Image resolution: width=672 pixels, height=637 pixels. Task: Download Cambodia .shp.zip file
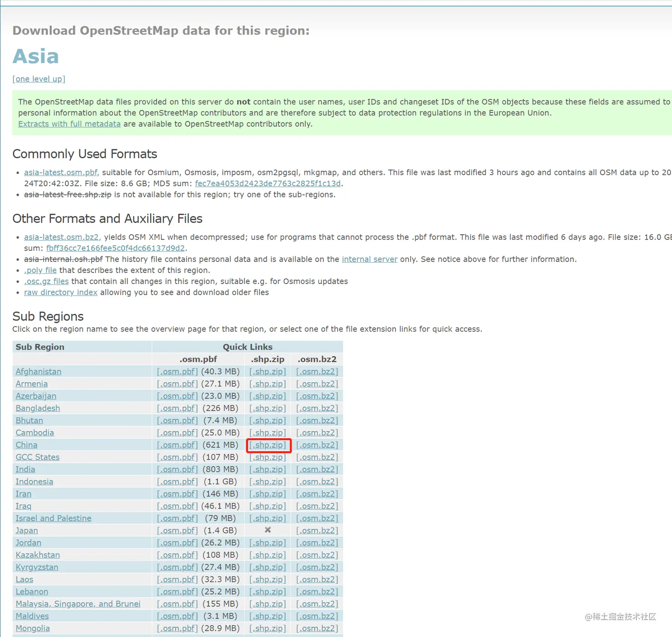click(x=268, y=433)
